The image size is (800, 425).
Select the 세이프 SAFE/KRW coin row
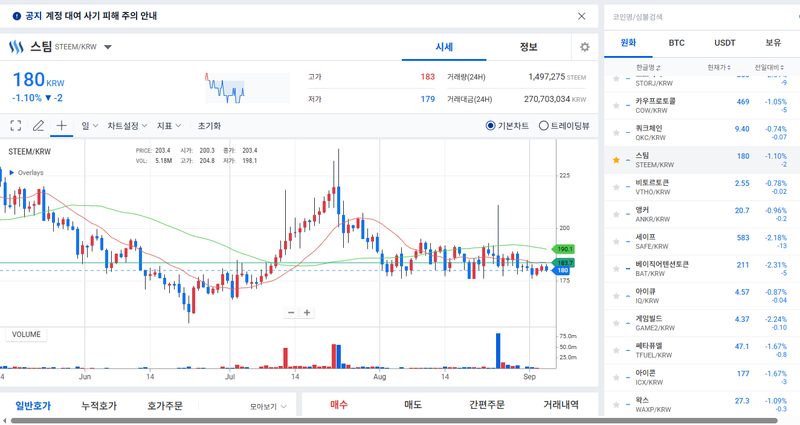(x=702, y=241)
